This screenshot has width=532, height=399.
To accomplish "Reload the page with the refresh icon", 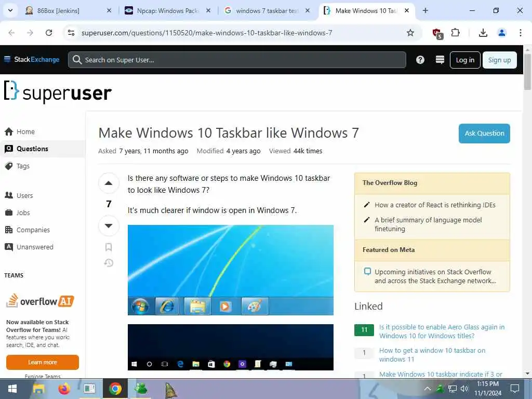I will 49,33.
